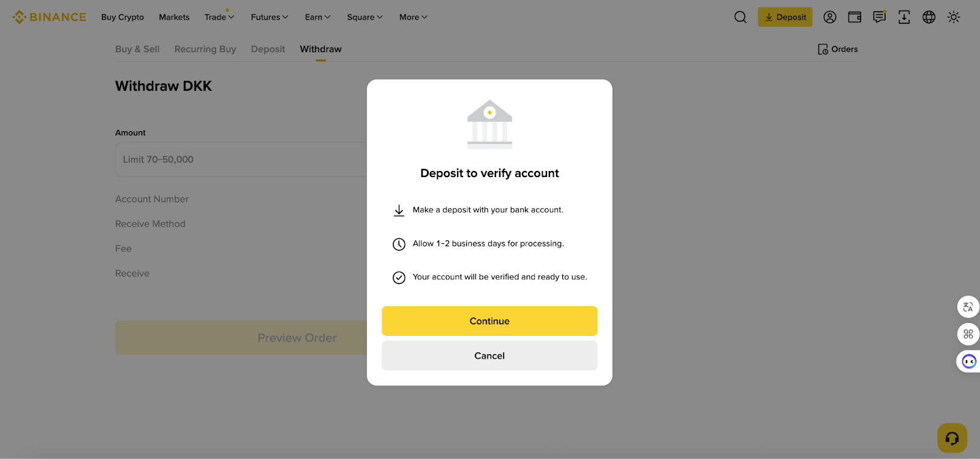Viewport: 980px width, 459px height.
Task: Open the wallet icon
Action: coord(854,17)
